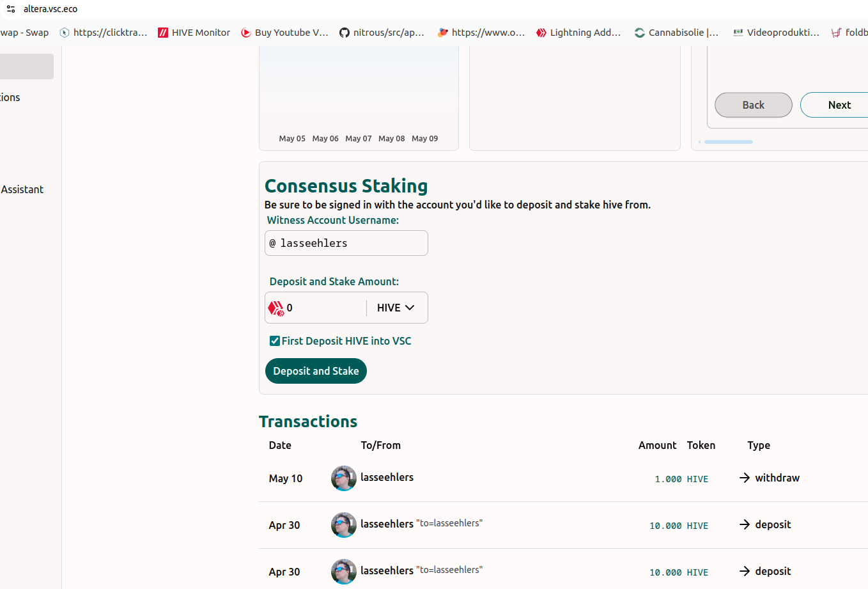The width and height of the screenshot is (868, 589).
Task: Open Videoprodukti... bookmark
Action: [x=776, y=33]
